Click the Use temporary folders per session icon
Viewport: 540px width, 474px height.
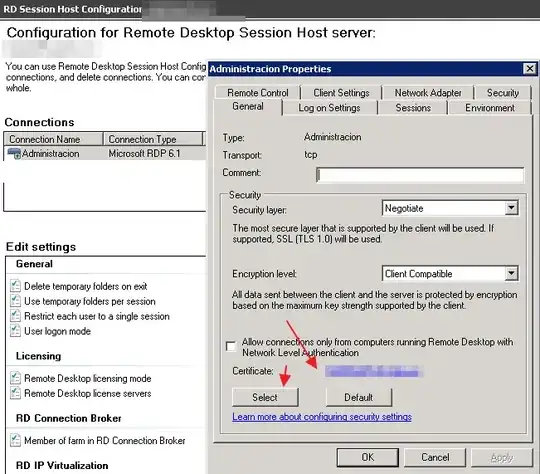[15, 301]
